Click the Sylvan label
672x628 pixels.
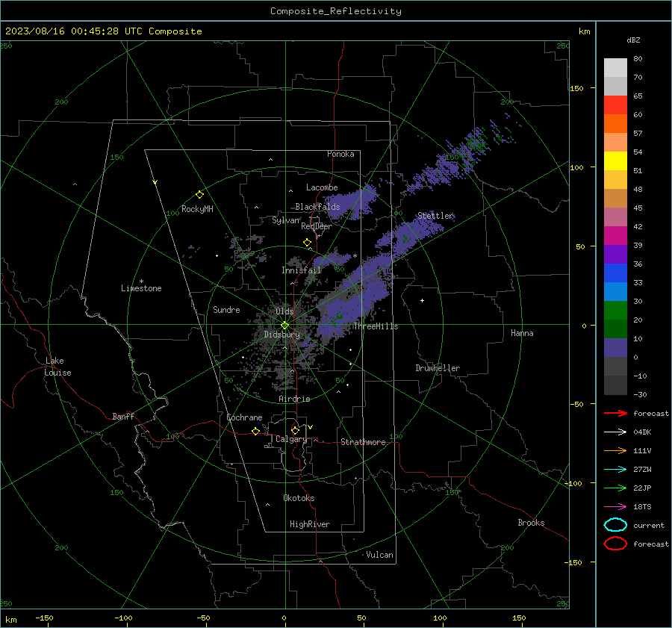286,220
